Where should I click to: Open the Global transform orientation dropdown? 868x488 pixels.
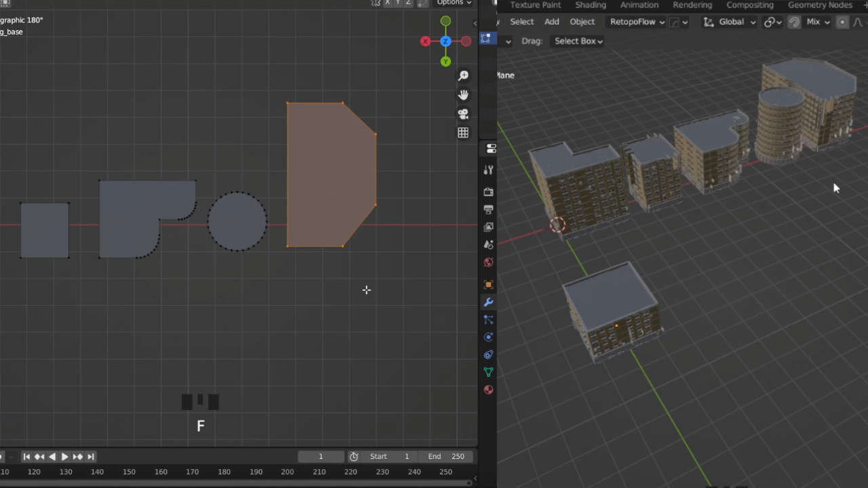click(x=730, y=22)
